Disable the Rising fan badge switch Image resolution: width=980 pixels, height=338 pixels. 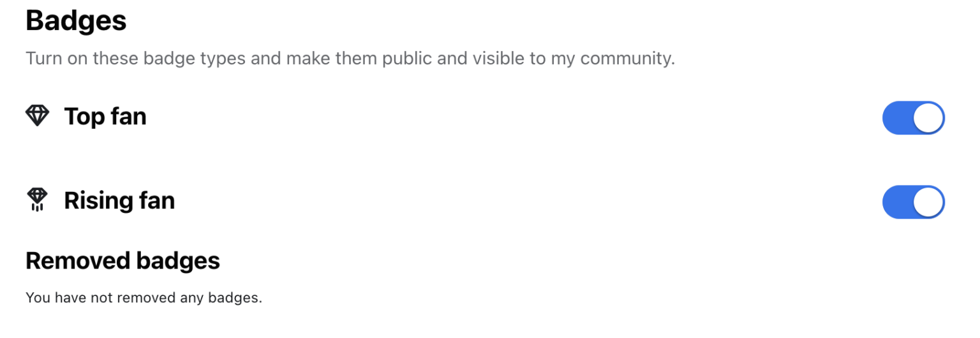pyautogui.click(x=913, y=202)
